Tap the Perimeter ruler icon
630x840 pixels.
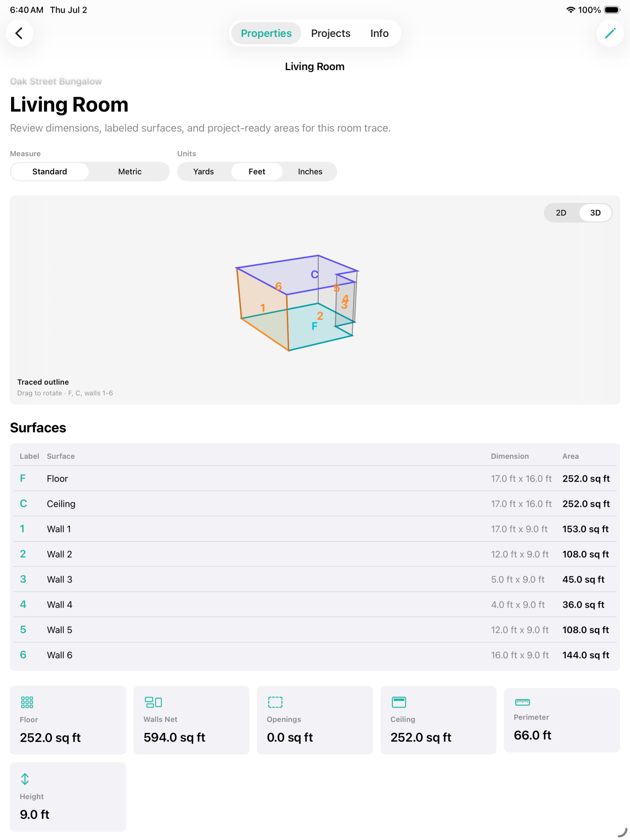[x=522, y=702]
